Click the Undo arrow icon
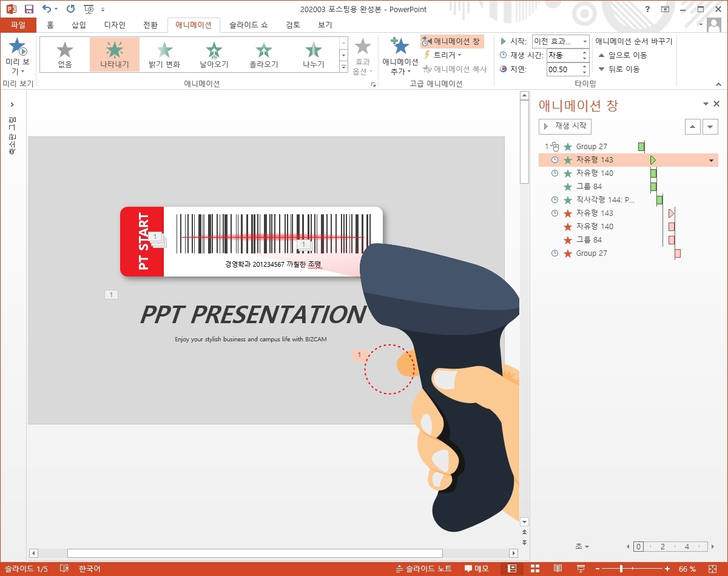 coord(47,9)
